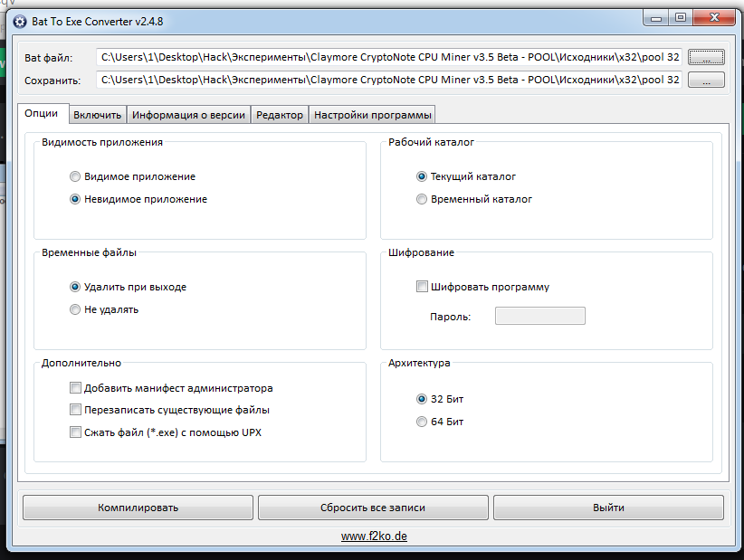
Task: Enable Шифровать программу checkbox
Action: [422, 287]
